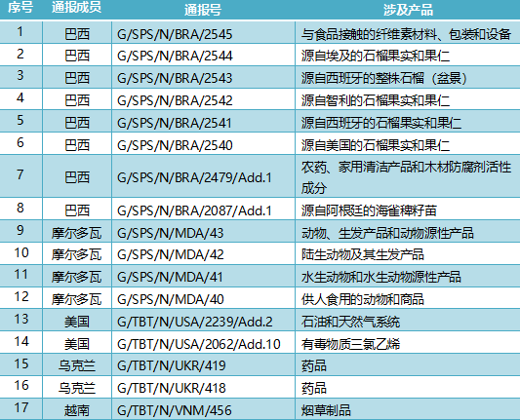Click sequence number 8
Image resolution: width=520 pixels, height=420 pixels.
click(x=20, y=208)
